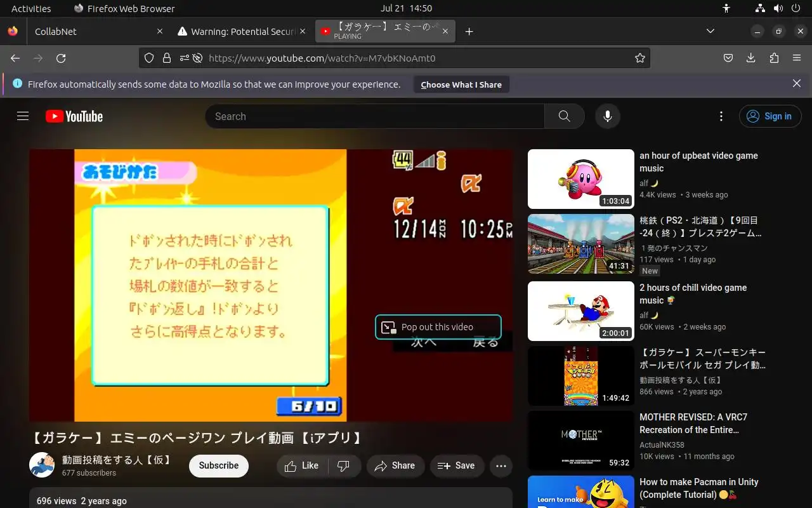Screen dimensions: 812x508
Task: Expand video description at 696 views
Action: click(x=271, y=498)
